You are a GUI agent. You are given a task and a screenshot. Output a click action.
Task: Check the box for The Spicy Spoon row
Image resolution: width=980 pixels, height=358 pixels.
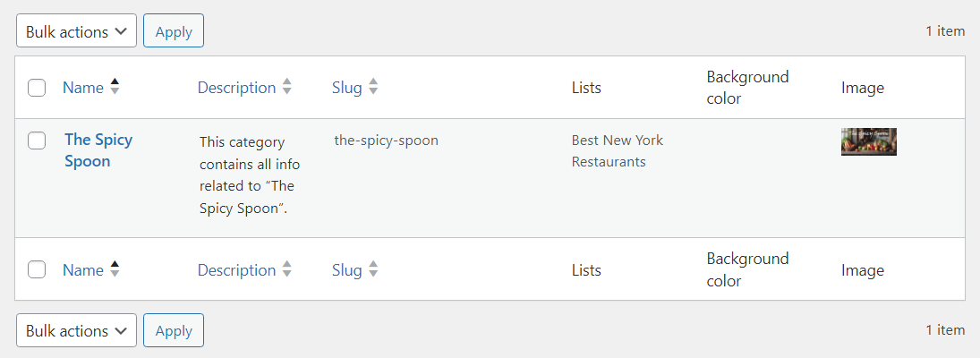click(37, 141)
